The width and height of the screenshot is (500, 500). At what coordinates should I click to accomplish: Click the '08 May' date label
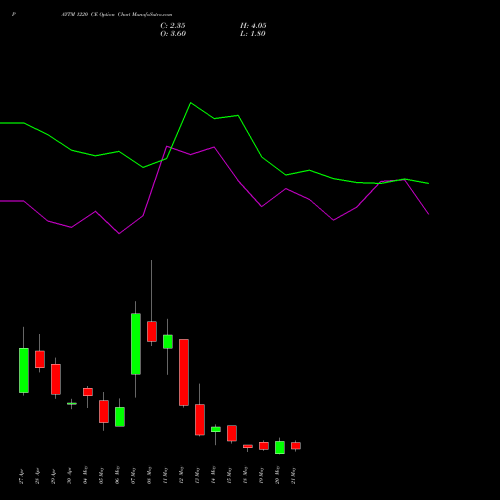[150, 475]
